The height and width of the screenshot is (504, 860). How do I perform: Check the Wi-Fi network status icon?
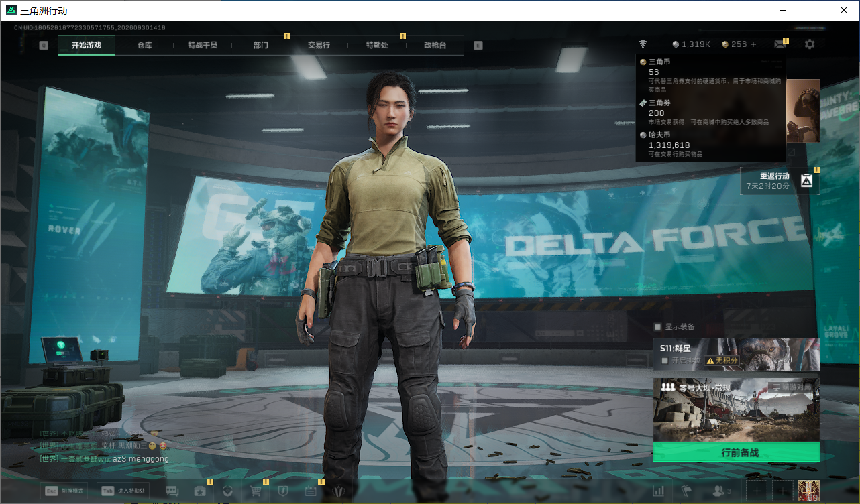point(643,44)
